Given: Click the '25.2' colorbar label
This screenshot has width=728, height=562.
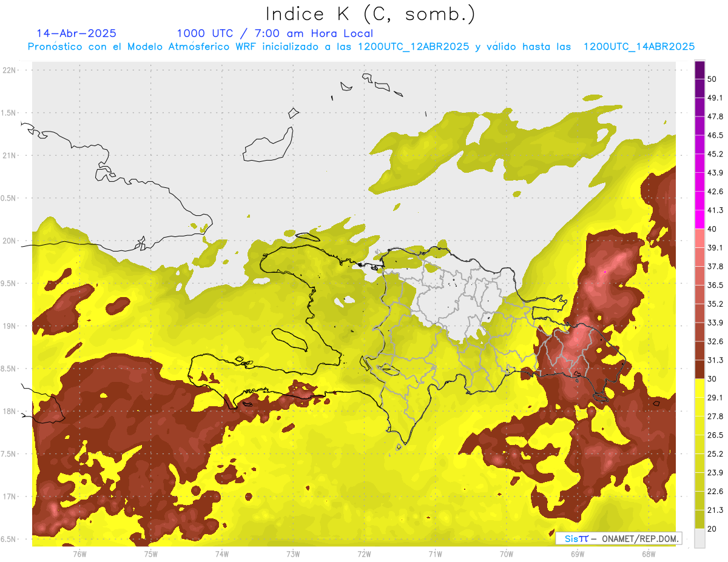Looking at the screenshot, I should (715, 453).
